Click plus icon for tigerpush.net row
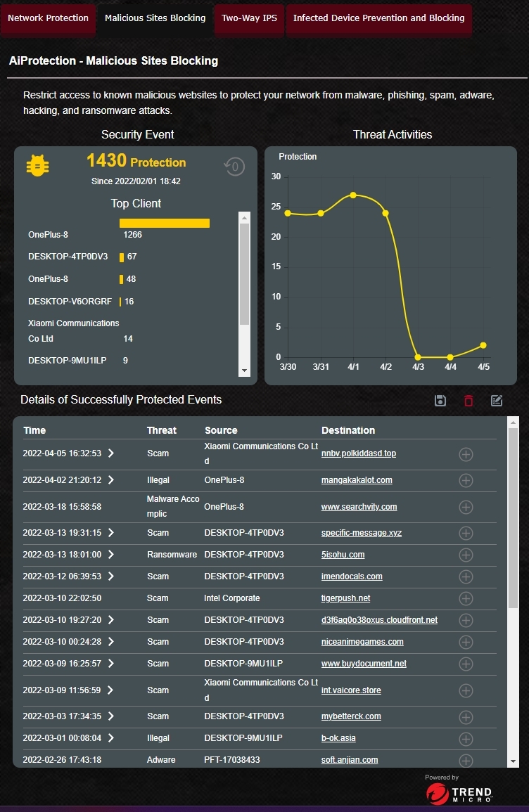The image size is (529, 812). (466, 598)
